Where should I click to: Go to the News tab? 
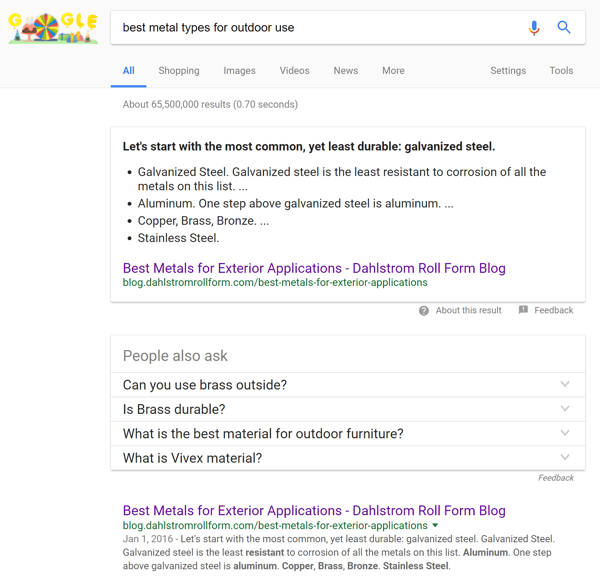coord(345,71)
